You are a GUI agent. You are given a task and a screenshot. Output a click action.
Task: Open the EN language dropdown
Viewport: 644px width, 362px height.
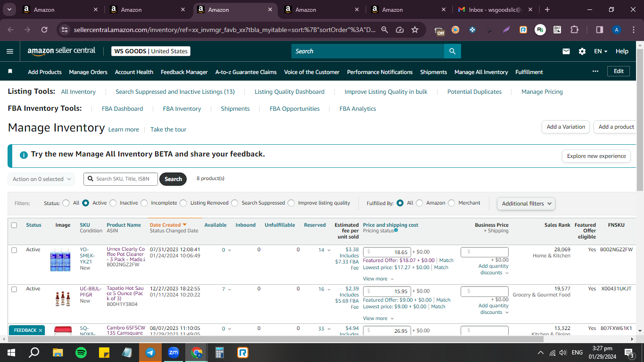(601, 51)
